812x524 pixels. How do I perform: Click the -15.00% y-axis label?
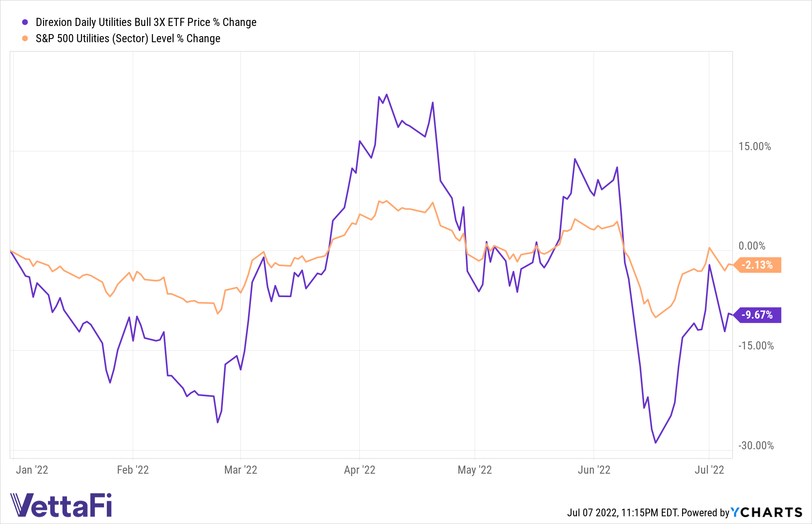756,346
